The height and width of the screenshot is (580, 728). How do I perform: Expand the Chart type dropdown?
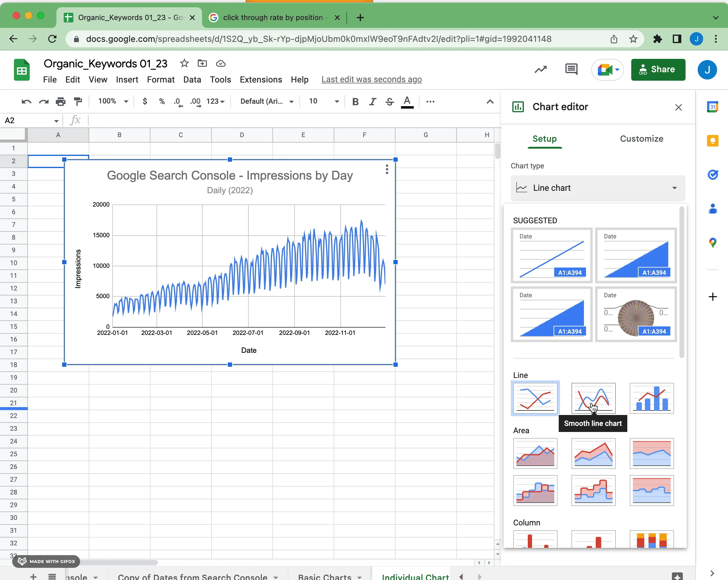[674, 187]
